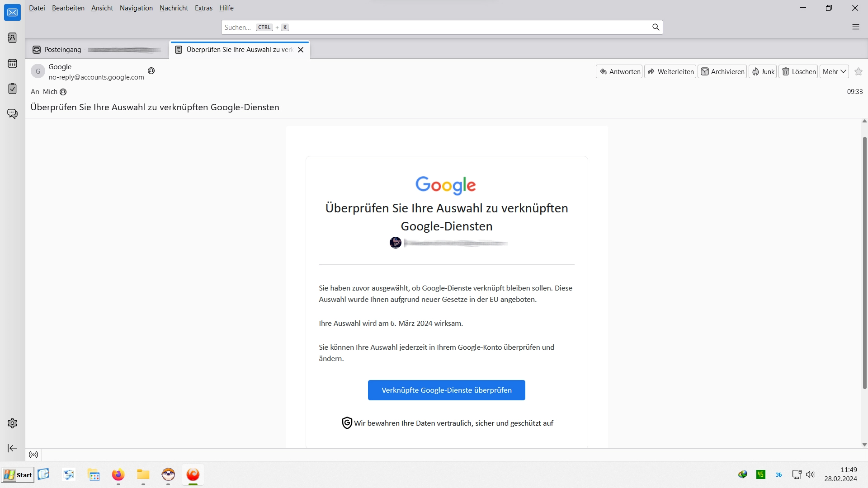Click the scrollbar up arrow

pos(864,121)
